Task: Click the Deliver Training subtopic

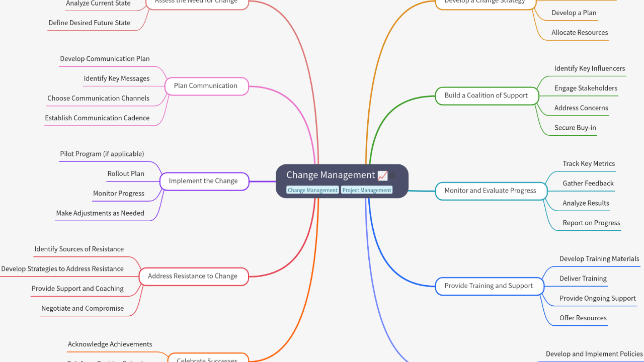Action: (x=583, y=279)
